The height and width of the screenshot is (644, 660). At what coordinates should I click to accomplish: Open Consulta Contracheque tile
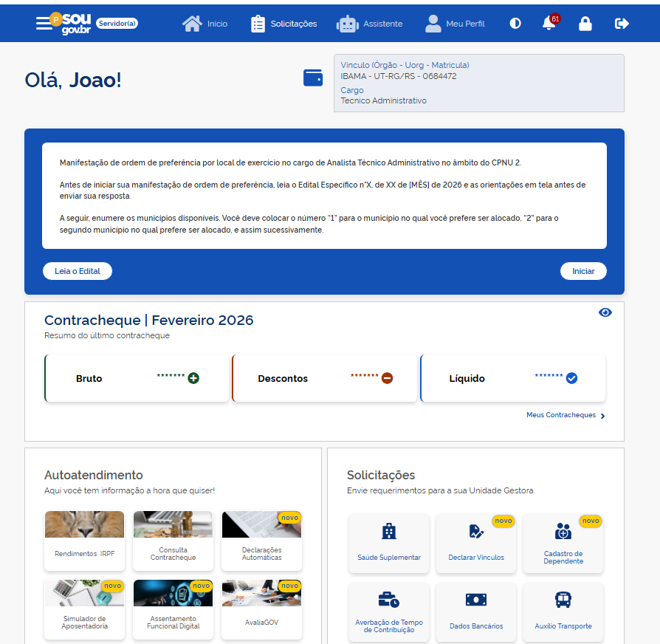[x=173, y=541]
